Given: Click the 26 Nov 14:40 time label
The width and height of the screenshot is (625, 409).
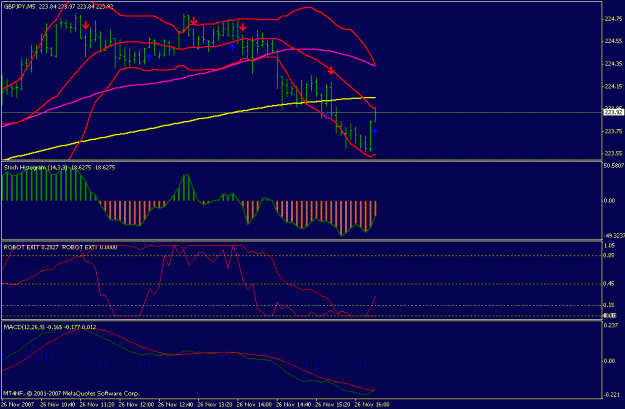Looking at the screenshot, I should pos(293,404).
